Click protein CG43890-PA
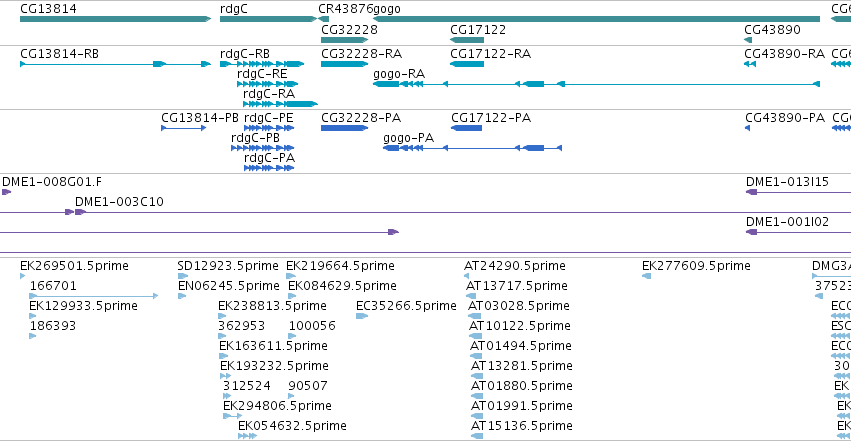This screenshot has width=851, height=441. [747, 128]
